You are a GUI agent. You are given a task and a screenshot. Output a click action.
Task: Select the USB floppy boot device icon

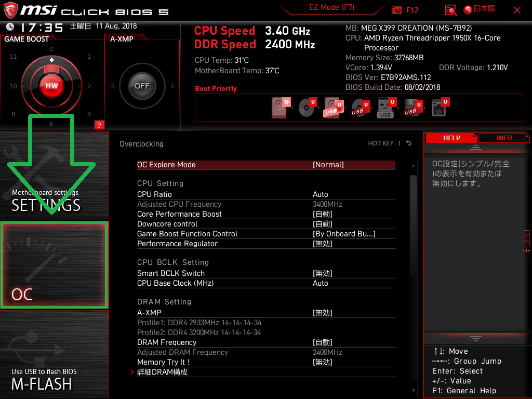pos(413,108)
